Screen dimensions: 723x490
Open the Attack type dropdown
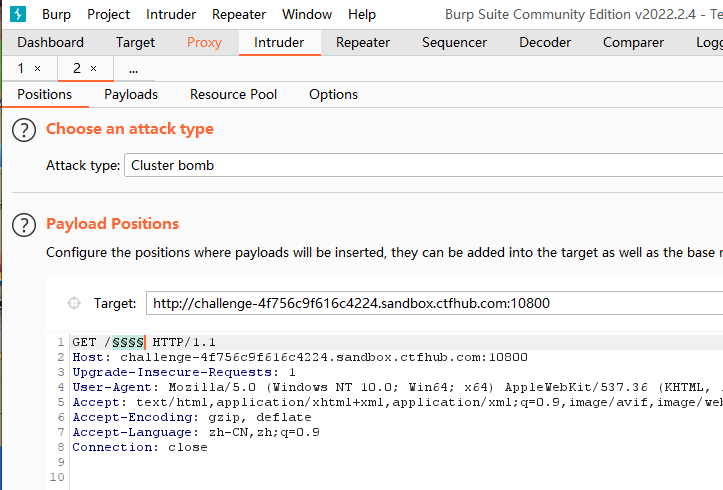click(x=420, y=165)
